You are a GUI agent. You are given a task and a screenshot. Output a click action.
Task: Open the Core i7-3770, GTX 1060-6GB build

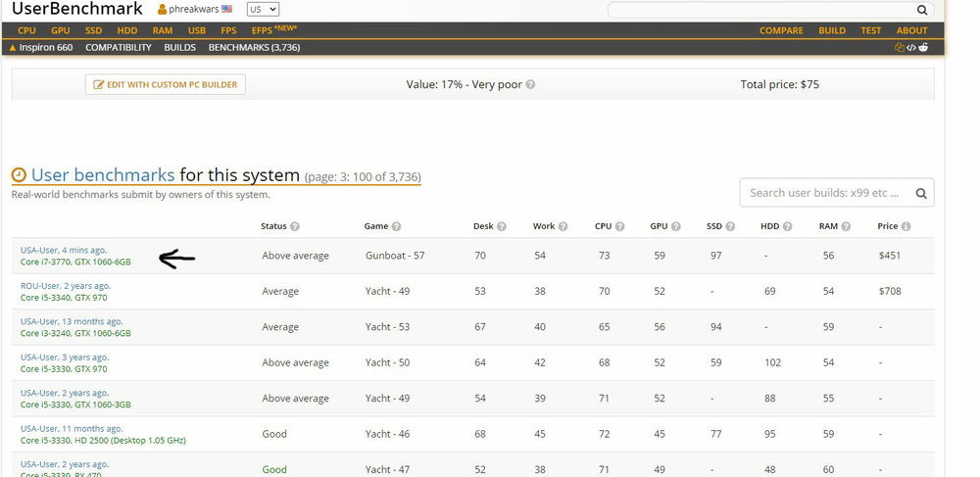[75, 262]
